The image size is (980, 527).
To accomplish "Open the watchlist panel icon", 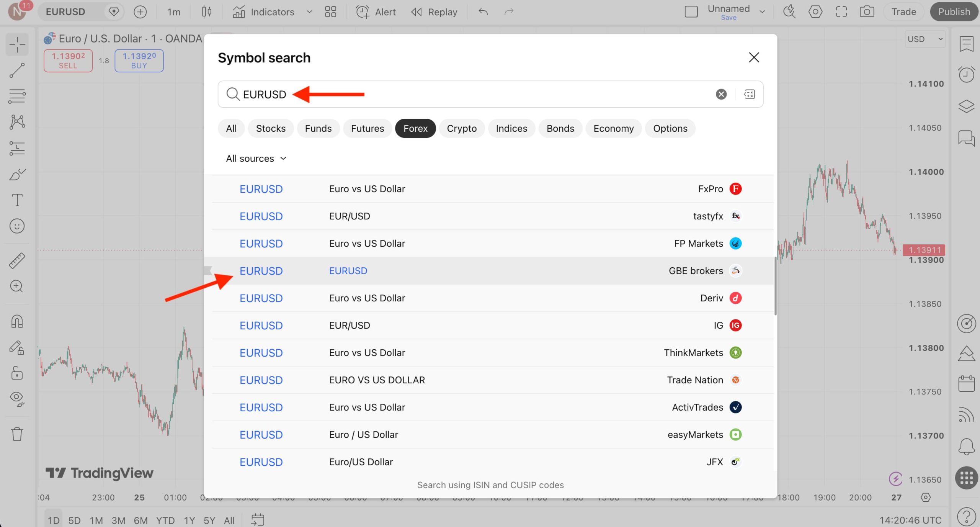I will coord(966,44).
